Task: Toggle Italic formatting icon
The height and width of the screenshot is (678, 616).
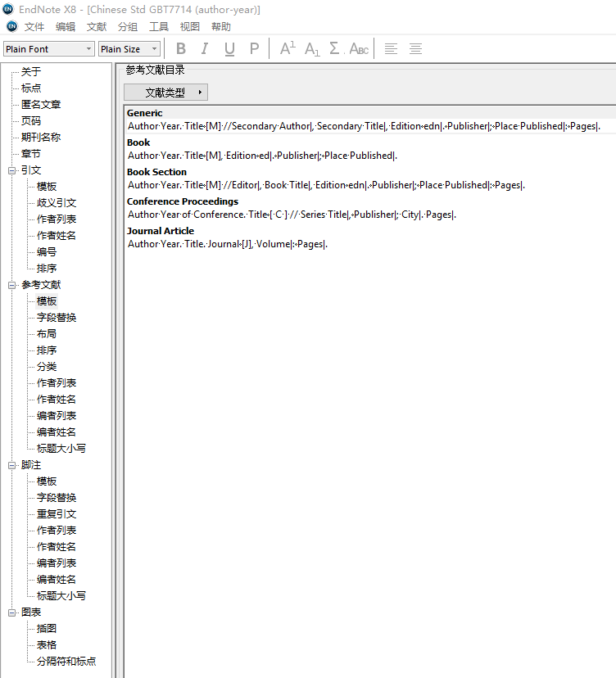Action: click(205, 48)
